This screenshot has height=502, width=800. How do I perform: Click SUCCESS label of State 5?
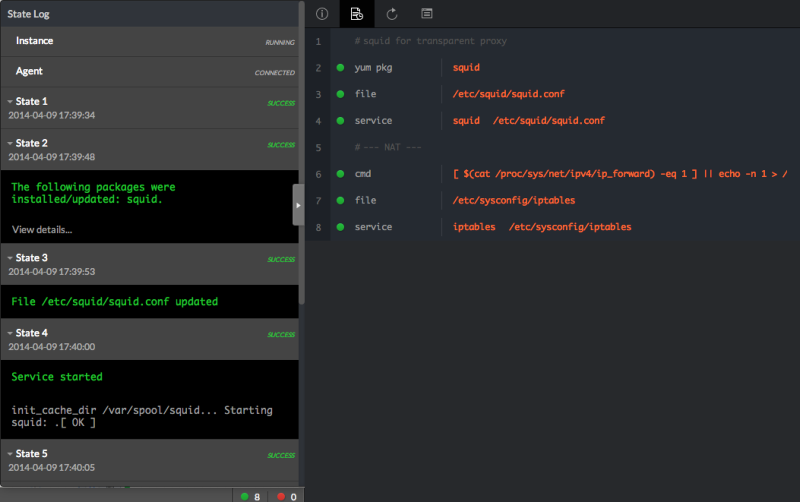coord(281,456)
